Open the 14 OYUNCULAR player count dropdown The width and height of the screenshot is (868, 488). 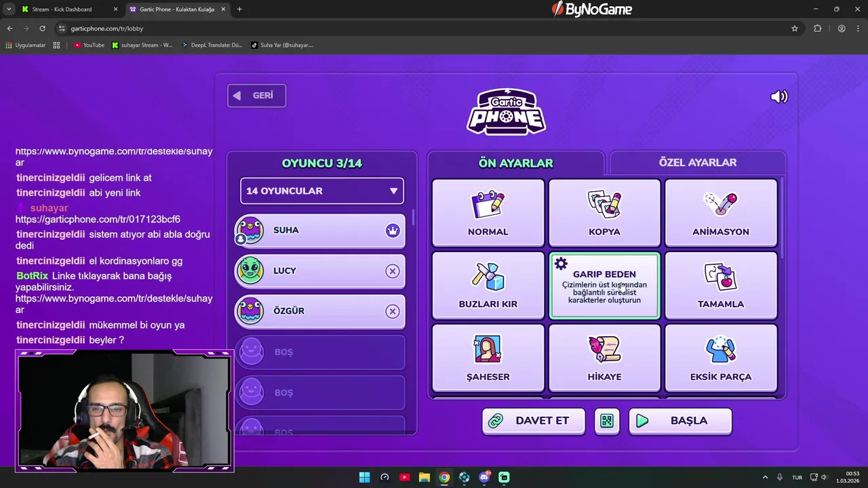322,191
